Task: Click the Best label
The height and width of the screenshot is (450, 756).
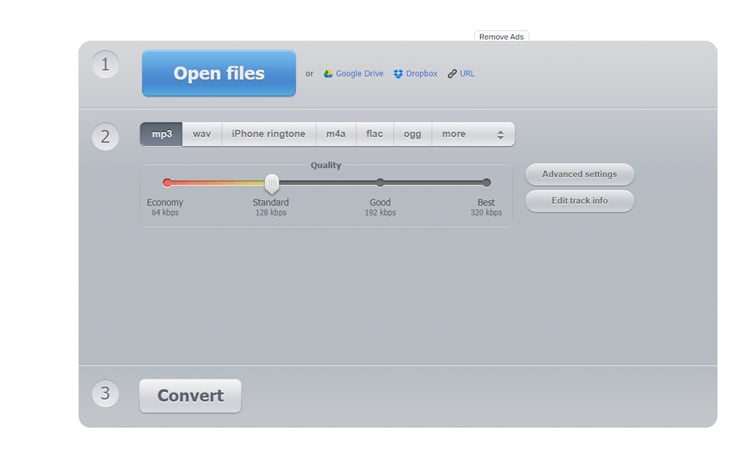Action: click(486, 203)
